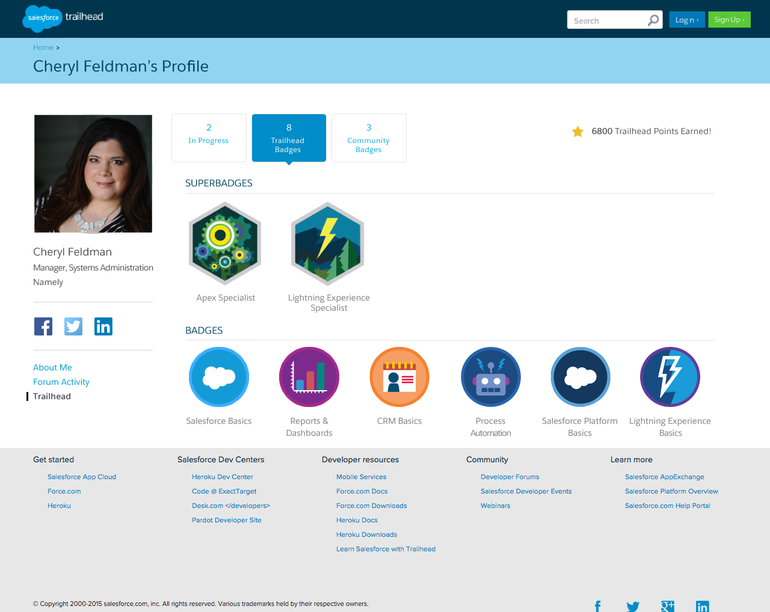Open the Salesforce.com Help Portal link

(667, 505)
